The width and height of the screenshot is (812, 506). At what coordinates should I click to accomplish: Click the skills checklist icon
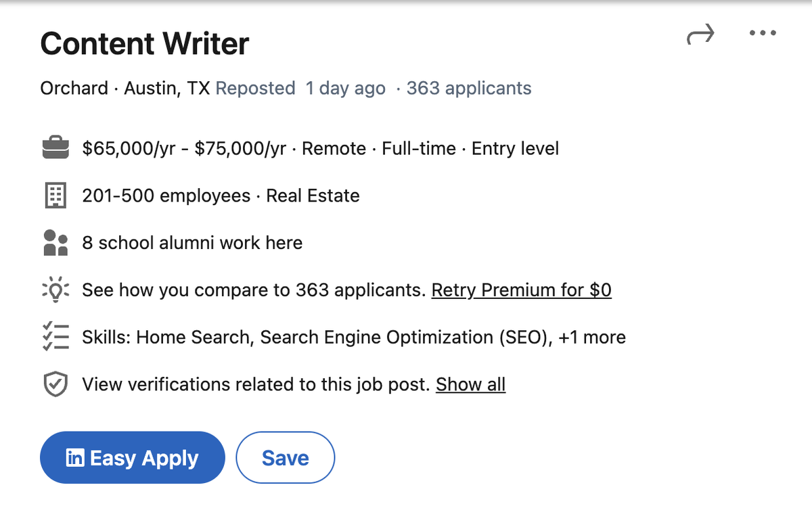(55, 337)
